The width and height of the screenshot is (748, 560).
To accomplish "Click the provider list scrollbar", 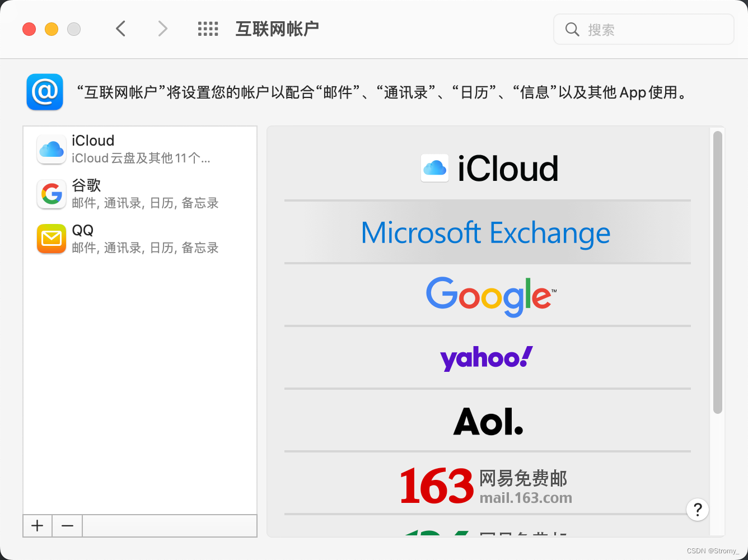I will 718,273.
